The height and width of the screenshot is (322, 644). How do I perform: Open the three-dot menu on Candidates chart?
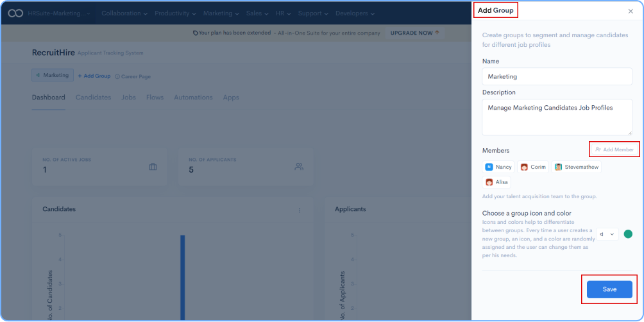[299, 210]
